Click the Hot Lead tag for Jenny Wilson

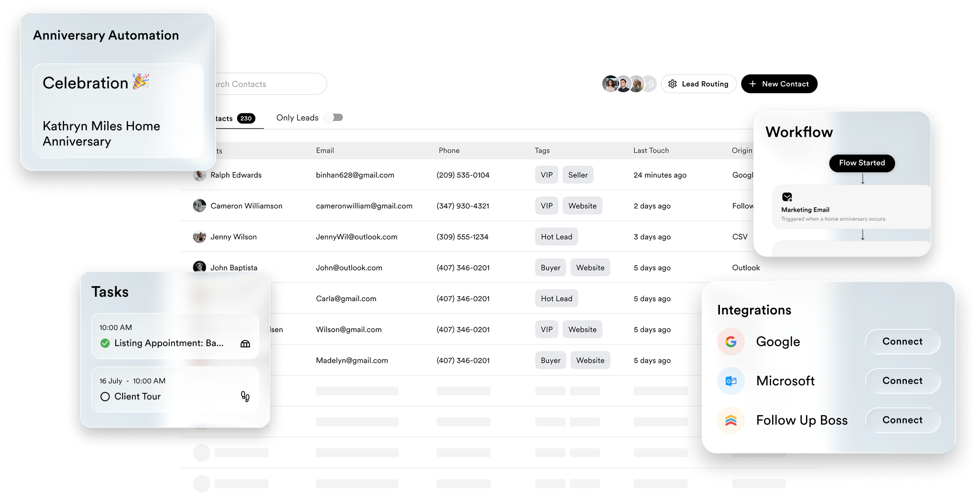[556, 237]
